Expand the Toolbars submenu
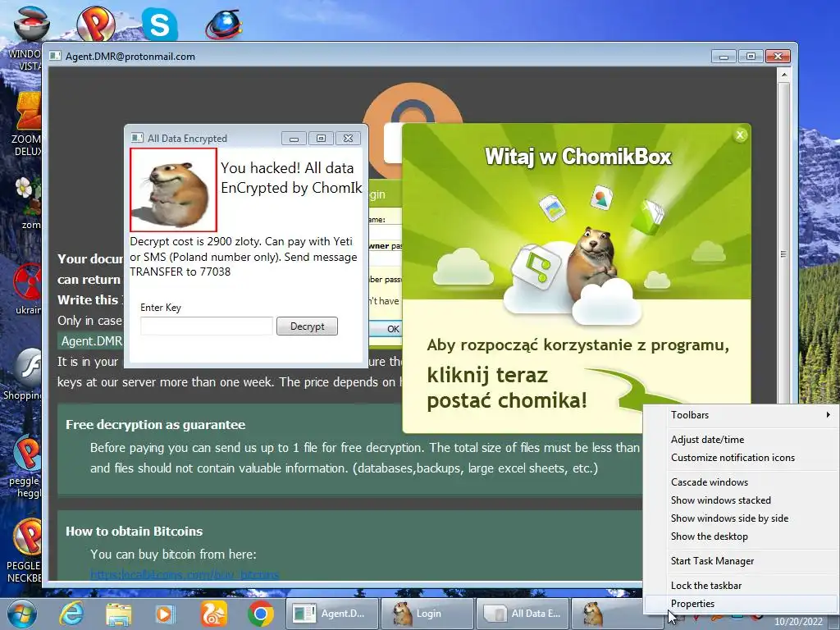This screenshot has height=630, width=840. coord(742,414)
